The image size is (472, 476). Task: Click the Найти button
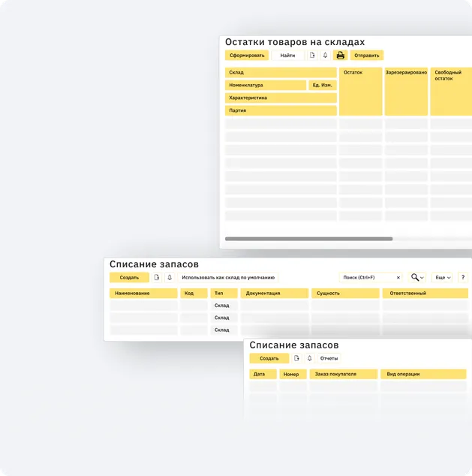287,56
